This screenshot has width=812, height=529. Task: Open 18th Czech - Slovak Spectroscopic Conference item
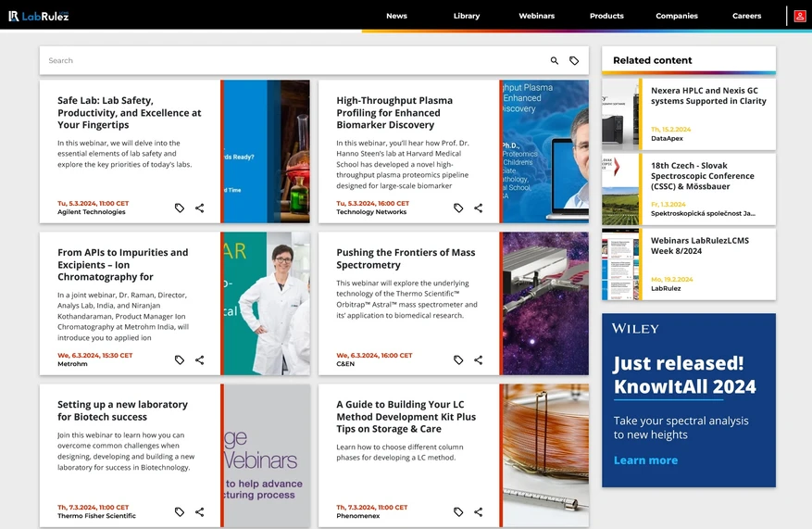tap(703, 176)
